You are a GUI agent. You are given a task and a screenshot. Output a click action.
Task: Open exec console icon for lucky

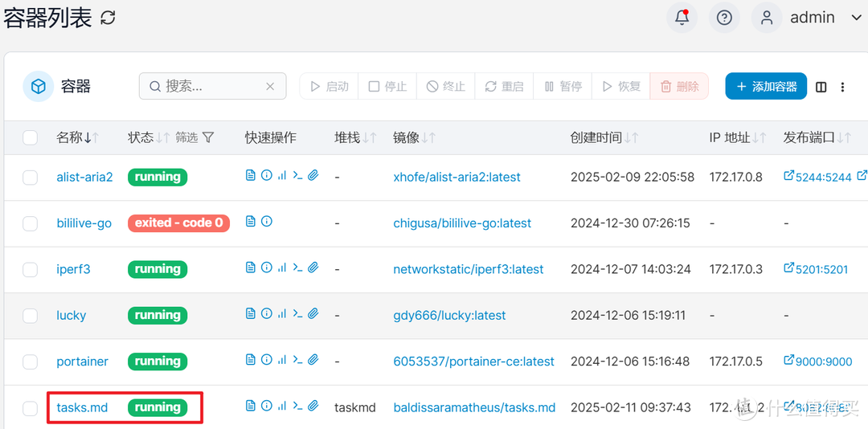click(x=297, y=314)
